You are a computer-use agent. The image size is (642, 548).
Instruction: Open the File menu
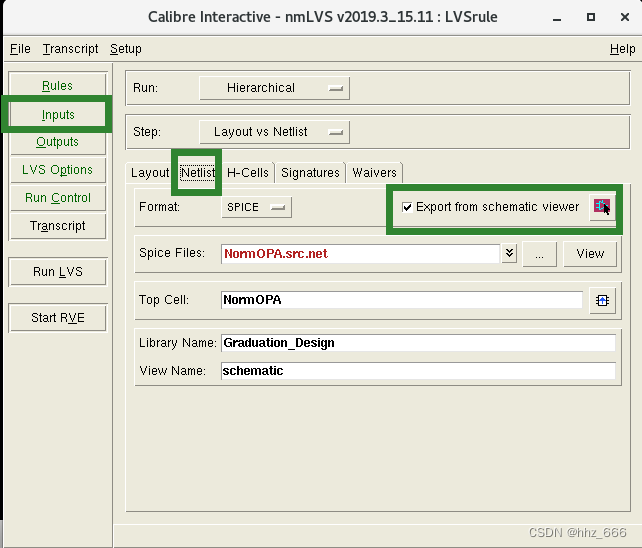pos(20,49)
